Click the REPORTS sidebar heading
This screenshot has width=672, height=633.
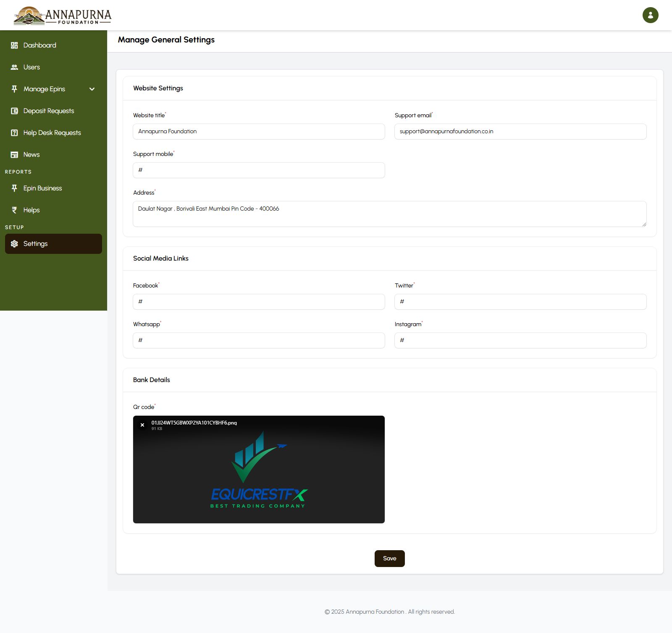click(18, 172)
